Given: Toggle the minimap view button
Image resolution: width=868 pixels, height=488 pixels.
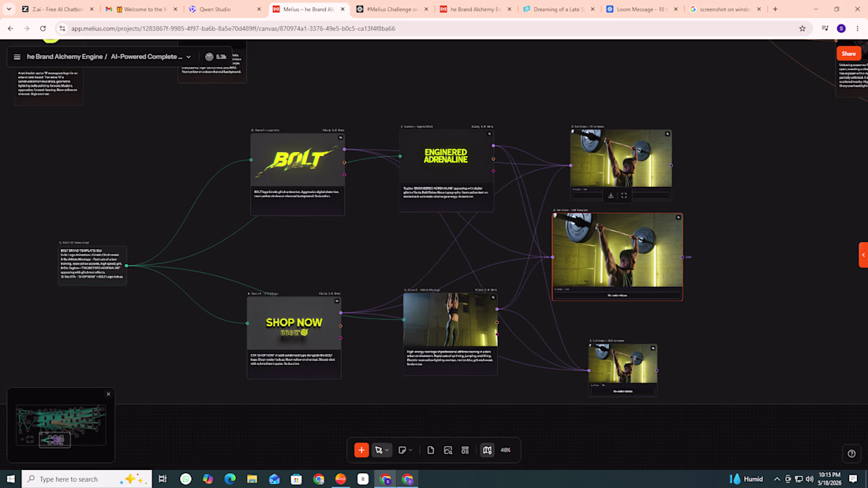Looking at the screenshot, I should point(487,450).
